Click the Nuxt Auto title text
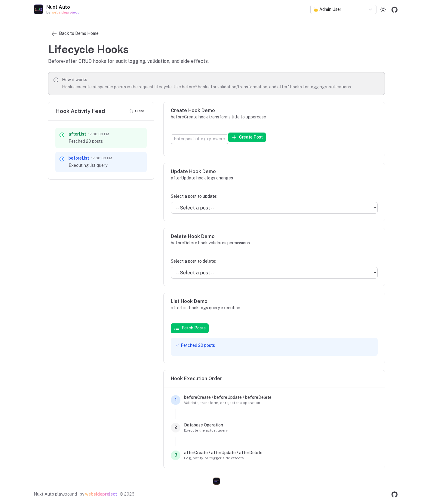The width and height of the screenshot is (433, 504). click(x=58, y=7)
